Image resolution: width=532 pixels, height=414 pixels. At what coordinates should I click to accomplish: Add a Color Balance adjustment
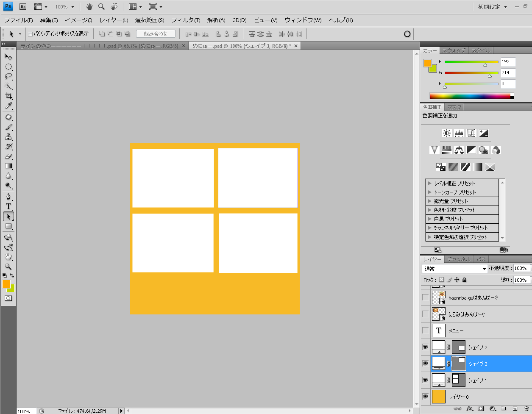pos(459,150)
